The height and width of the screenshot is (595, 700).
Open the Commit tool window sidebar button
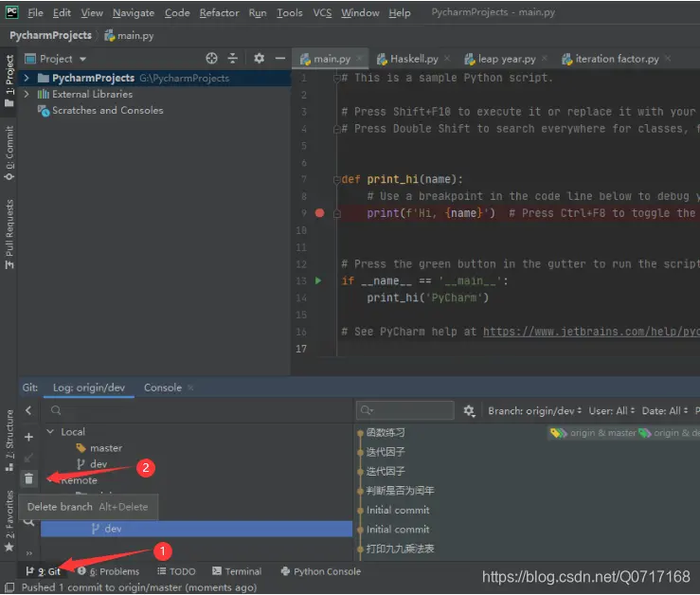(9, 153)
